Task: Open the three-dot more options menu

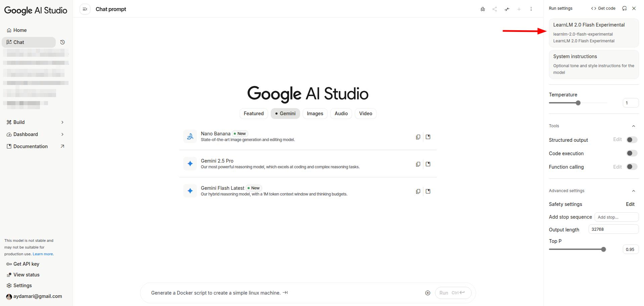Action: click(531, 9)
